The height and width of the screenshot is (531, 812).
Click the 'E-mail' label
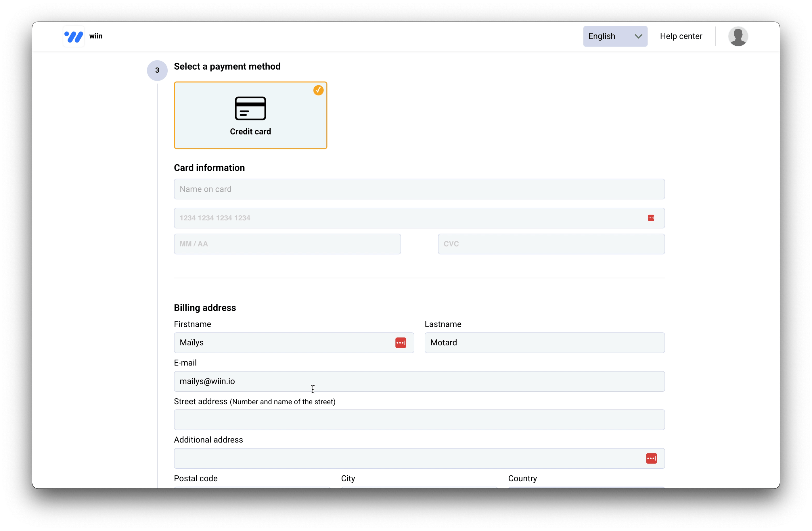[x=185, y=363]
